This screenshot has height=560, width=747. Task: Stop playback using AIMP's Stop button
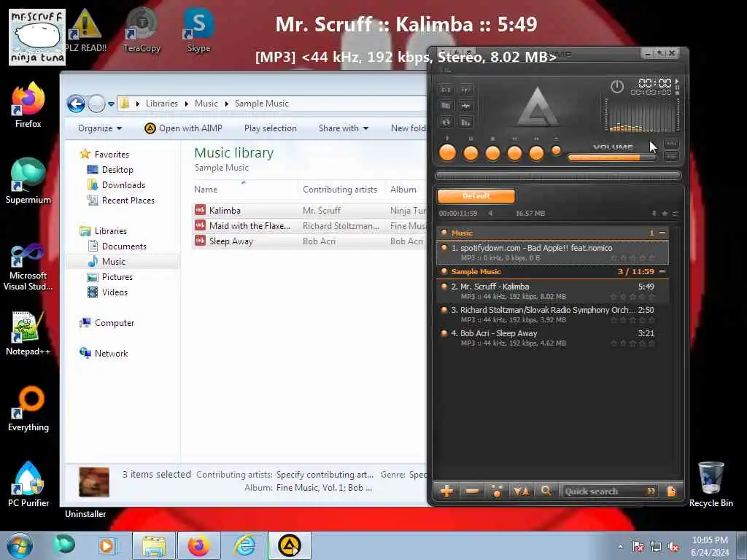[492, 154]
